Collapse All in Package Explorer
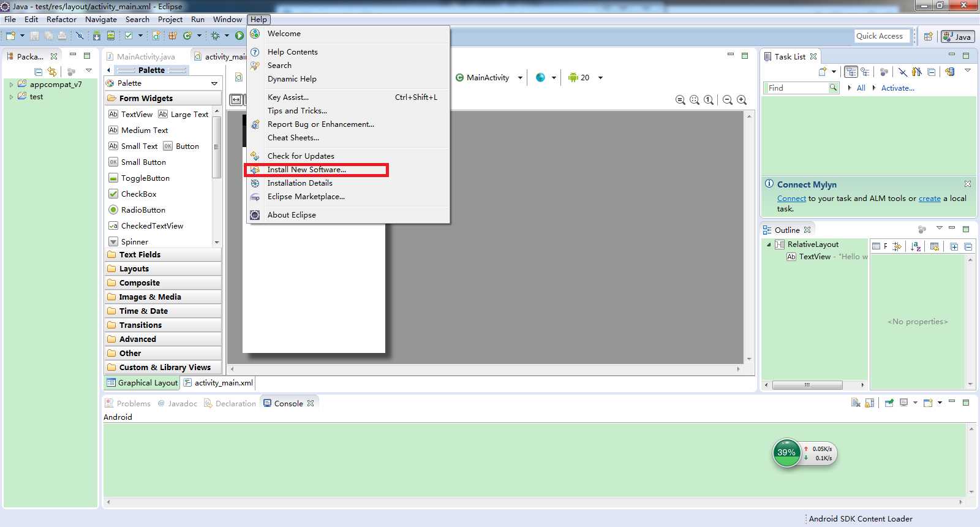The width and height of the screenshot is (980, 527). click(39, 71)
